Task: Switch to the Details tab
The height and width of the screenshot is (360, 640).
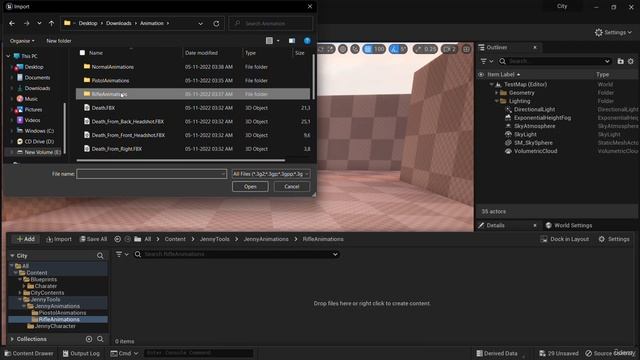Action: point(495,225)
